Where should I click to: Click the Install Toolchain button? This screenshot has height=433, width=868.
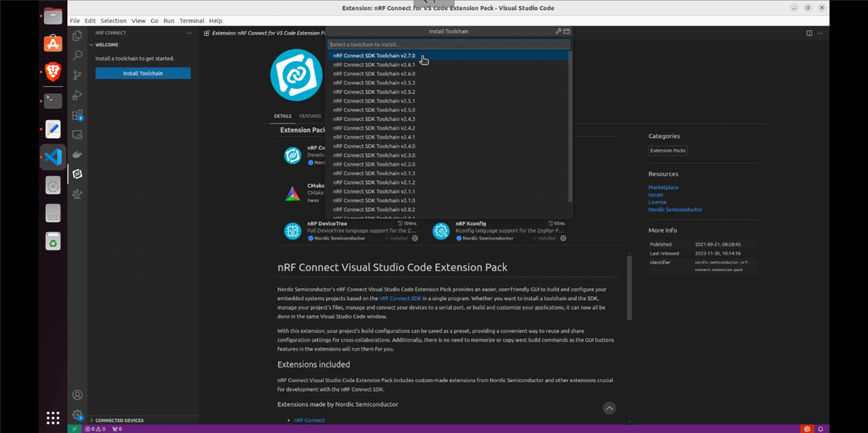click(142, 73)
